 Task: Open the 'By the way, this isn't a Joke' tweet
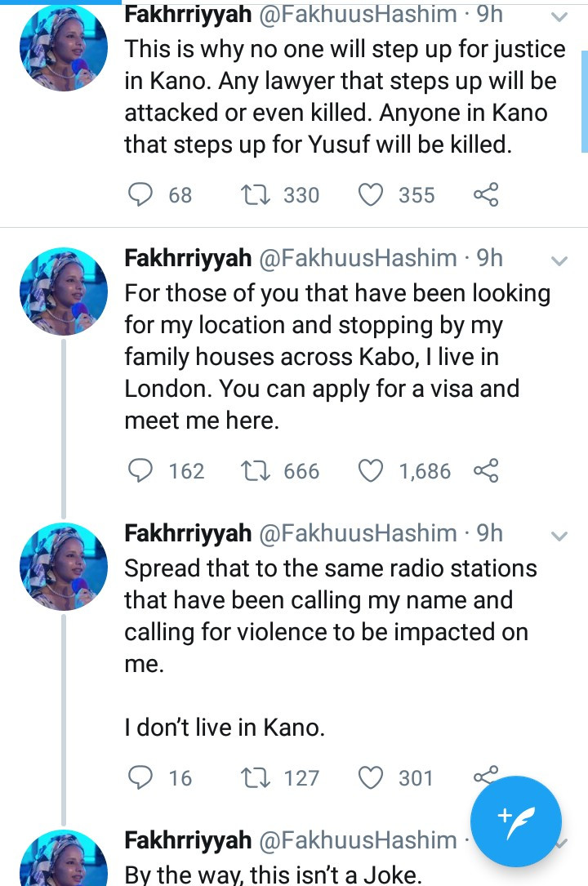274,875
